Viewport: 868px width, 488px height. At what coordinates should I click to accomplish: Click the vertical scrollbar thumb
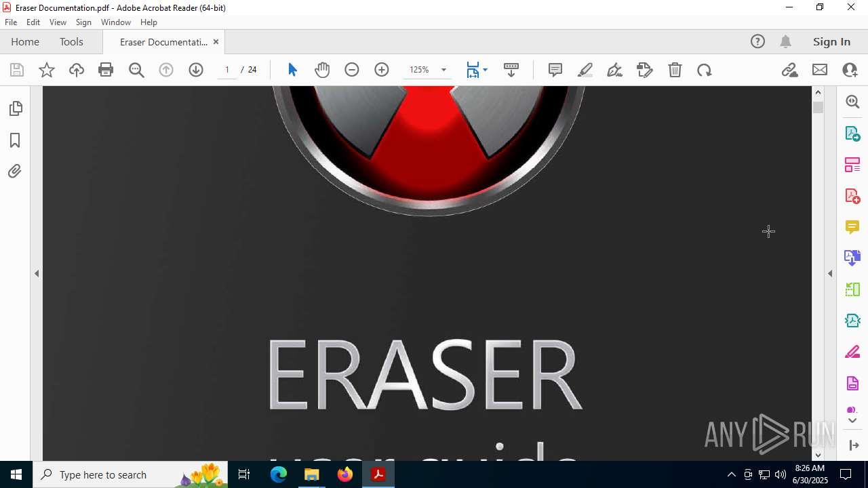818,107
